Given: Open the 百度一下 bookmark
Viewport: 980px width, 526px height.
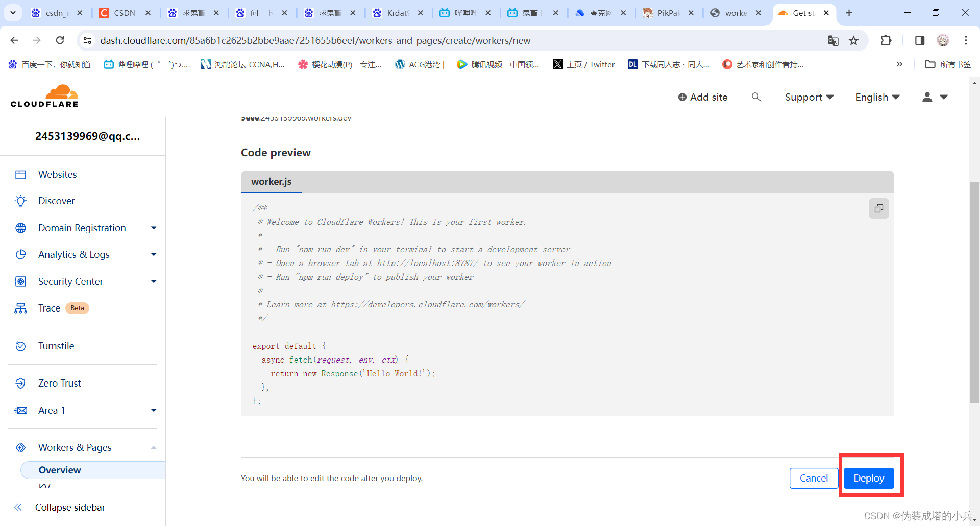Looking at the screenshot, I should (50, 64).
